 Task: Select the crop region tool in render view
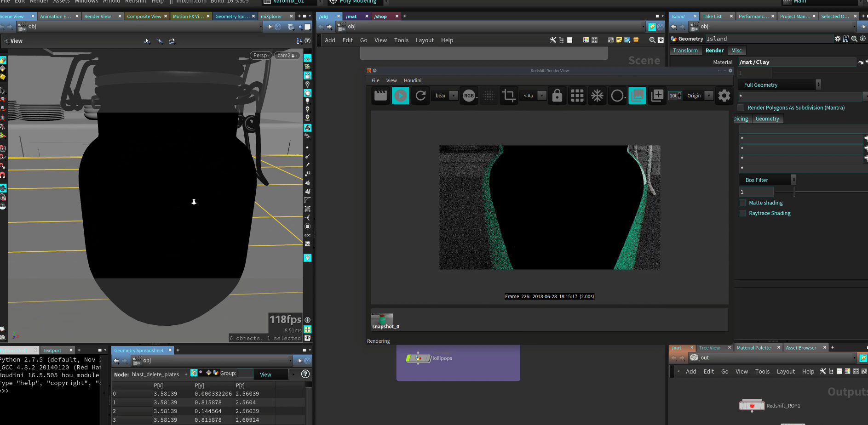click(508, 96)
